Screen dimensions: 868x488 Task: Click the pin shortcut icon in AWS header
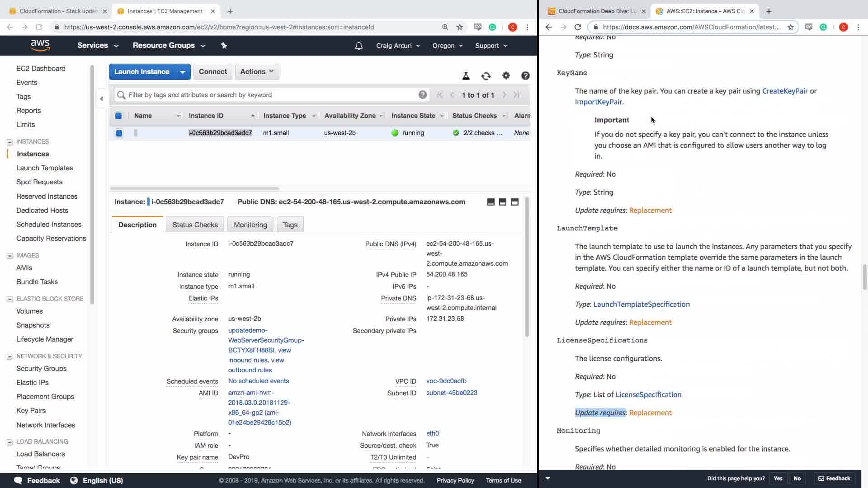coord(224,46)
